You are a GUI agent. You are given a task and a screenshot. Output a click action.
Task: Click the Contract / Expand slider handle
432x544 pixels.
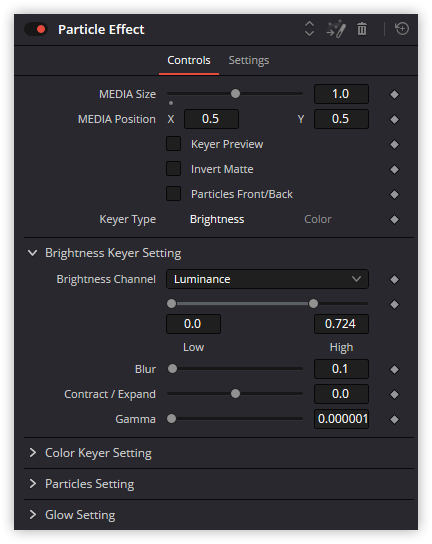(235, 394)
